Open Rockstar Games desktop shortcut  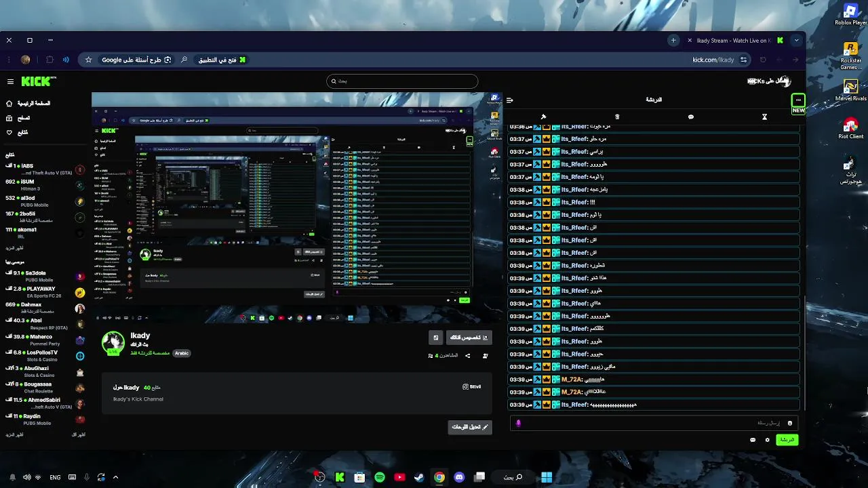[x=850, y=56]
